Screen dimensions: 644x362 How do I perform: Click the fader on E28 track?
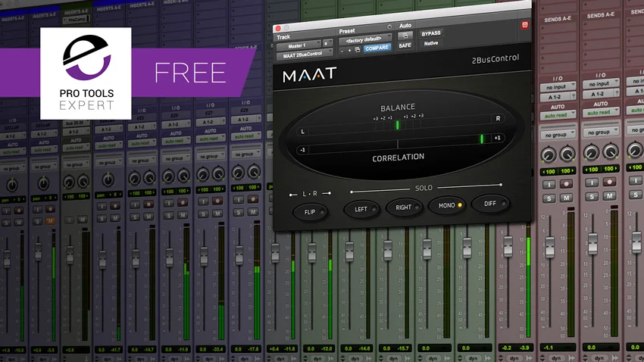point(239,255)
